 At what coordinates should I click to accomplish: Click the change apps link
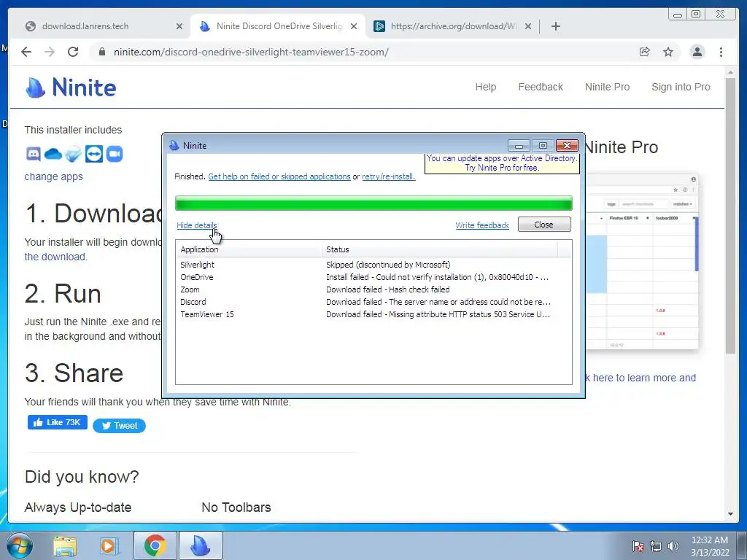pos(53,176)
